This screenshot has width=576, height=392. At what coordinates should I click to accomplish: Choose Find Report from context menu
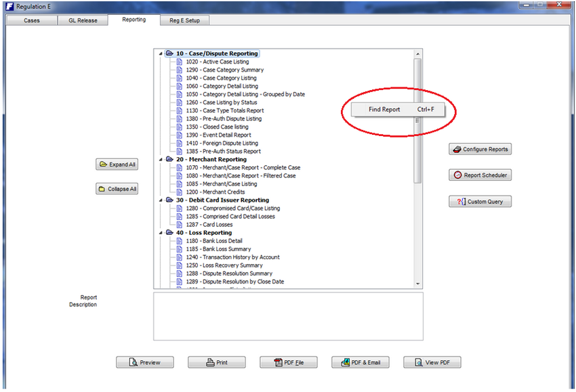384,110
